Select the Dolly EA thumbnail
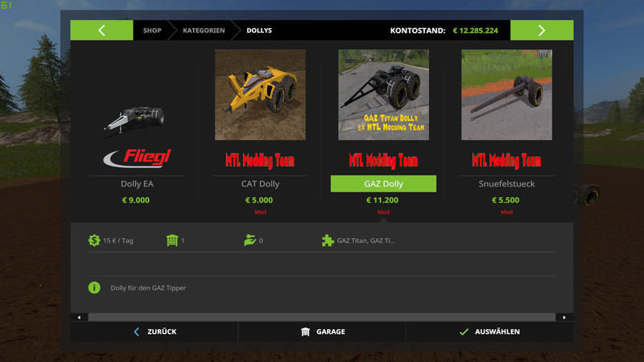Screen dimensions: 644x362 pyautogui.click(x=136, y=119)
